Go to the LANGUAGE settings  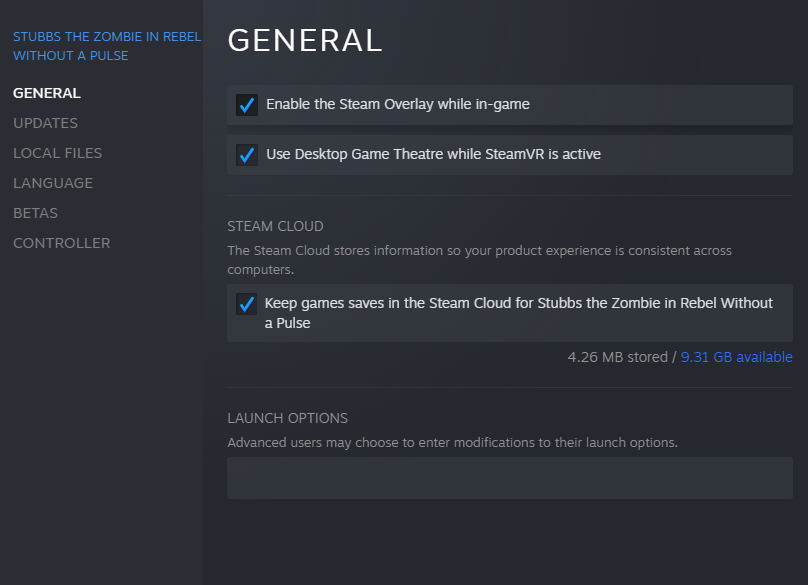[x=53, y=183]
